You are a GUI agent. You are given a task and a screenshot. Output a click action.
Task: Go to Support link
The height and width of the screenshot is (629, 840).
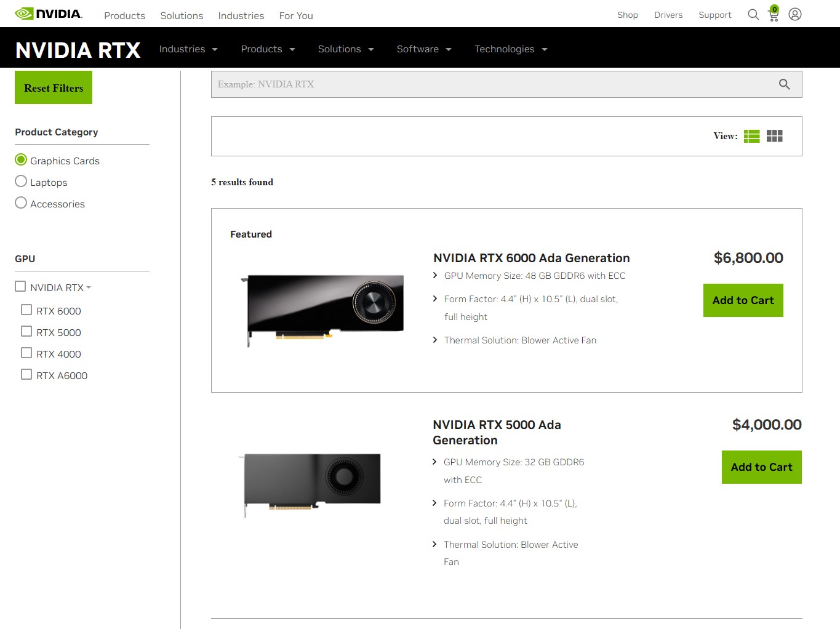pyautogui.click(x=715, y=15)
